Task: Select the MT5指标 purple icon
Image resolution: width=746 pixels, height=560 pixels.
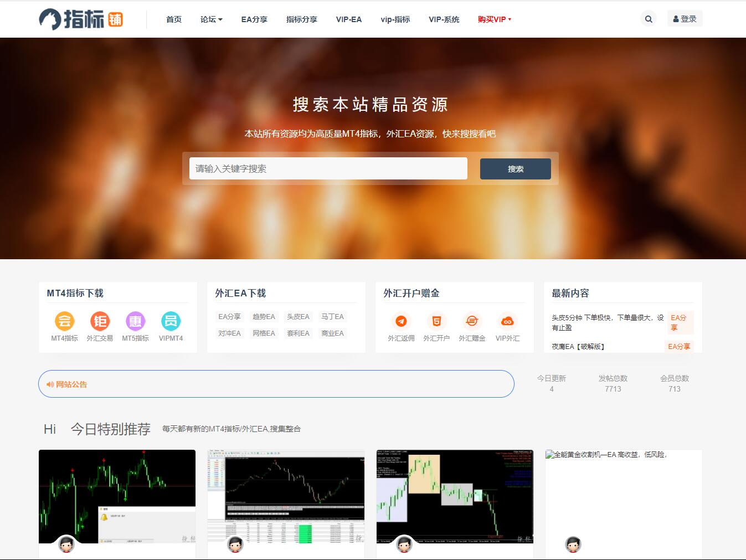Action: click(x=136, y=321)
